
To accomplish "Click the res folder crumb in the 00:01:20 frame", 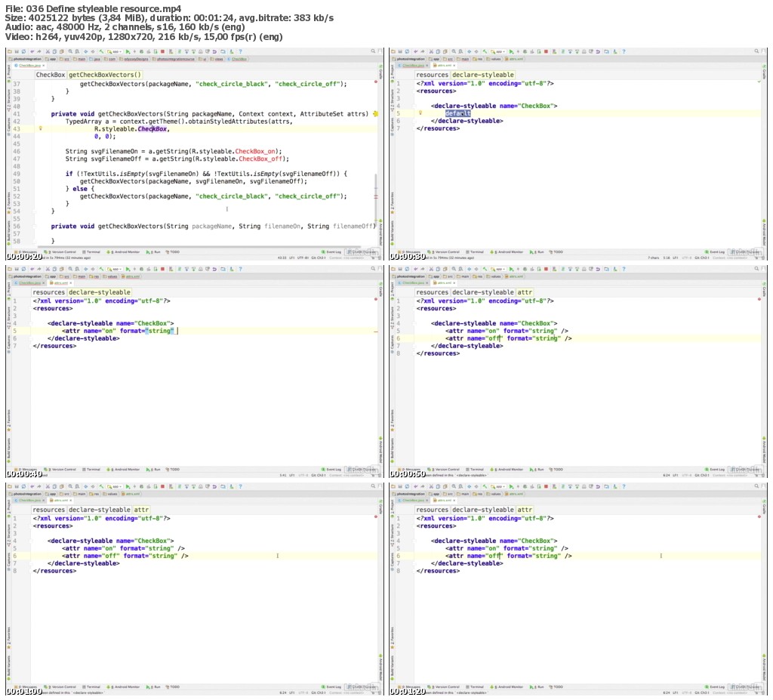I will coord(477,494).
